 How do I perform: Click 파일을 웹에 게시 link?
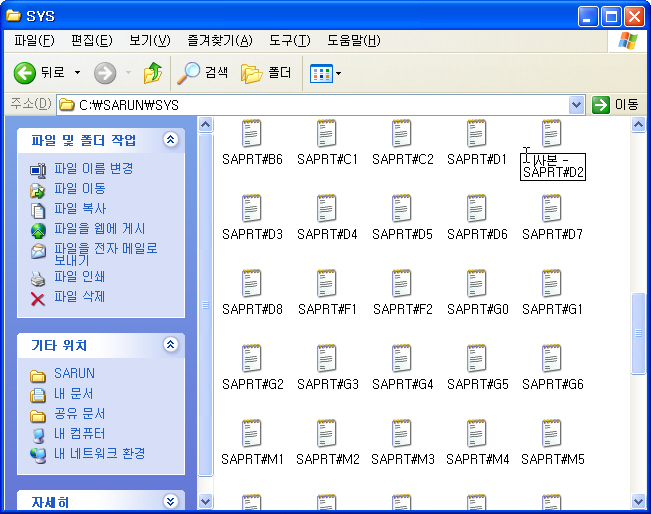point(100,228)
